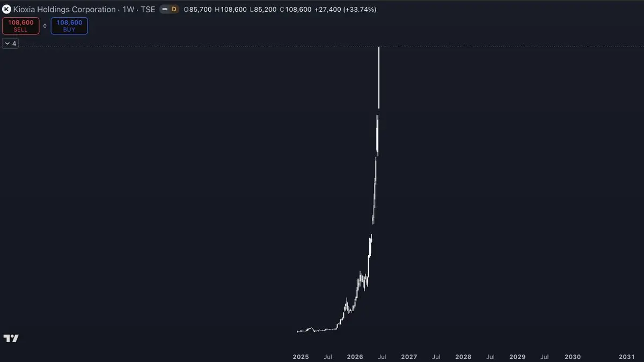
Task: Click the change value +27,400 (+33.74%)
Action: (345, 10)
